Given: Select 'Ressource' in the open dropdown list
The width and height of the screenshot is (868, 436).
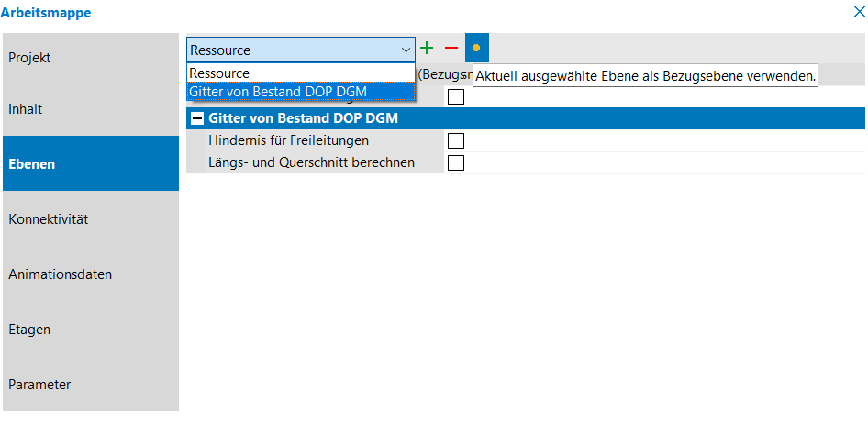Looking at the screenshot, I should point(220,73).
